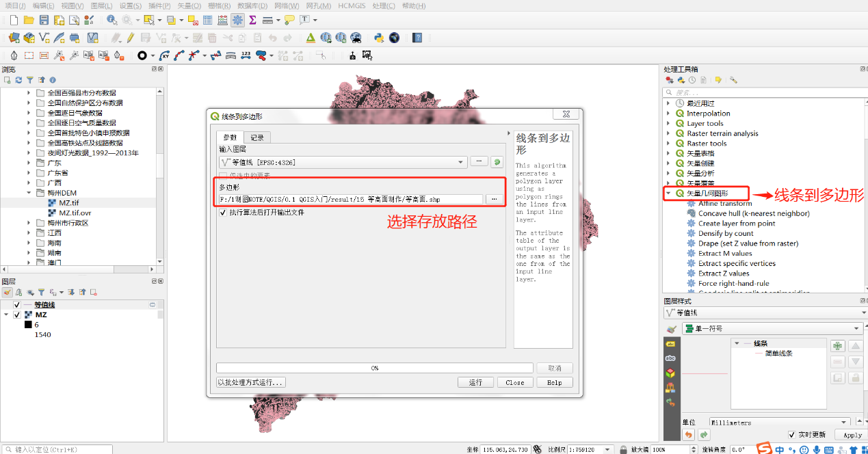868x454 pixels.
Task: Uncheck visibility of 等值线 layer
Action: (17, 305)
